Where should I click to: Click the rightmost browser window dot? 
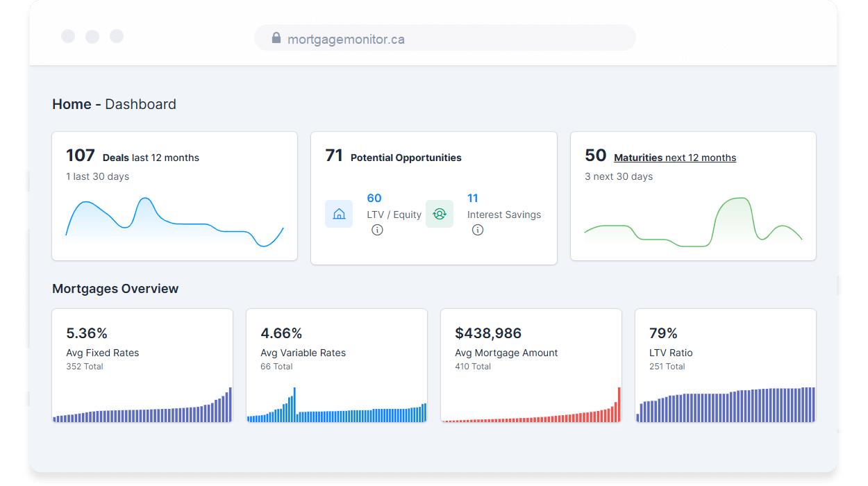[117, 36]
